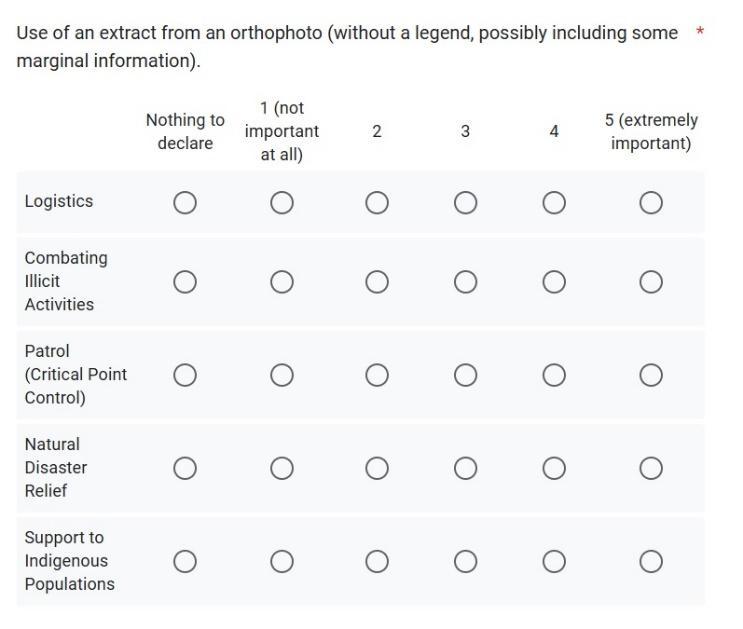Screen dimensions: 743x629
Task: Mark Combating Illicit Activities as 5
Action: (651, 282)
